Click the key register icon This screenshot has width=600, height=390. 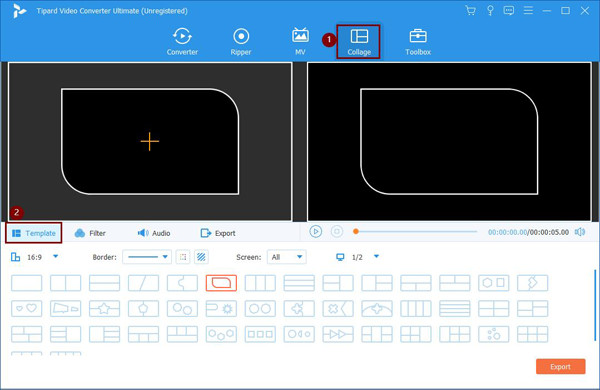point(490,11)
